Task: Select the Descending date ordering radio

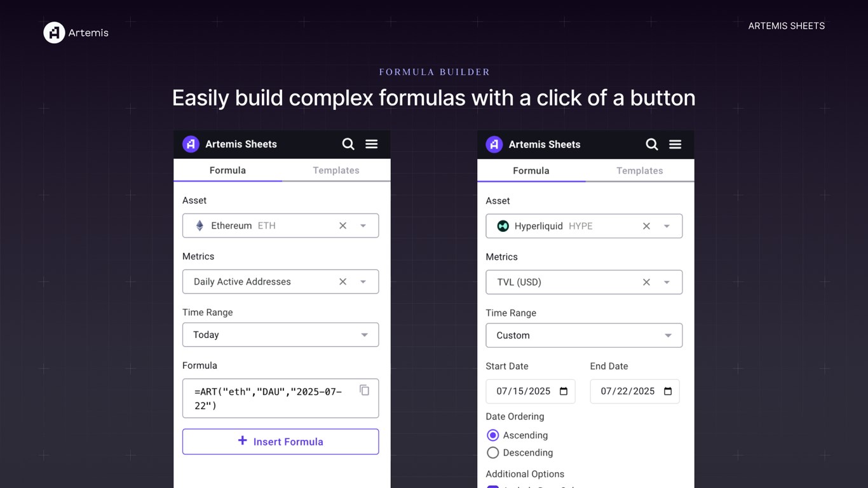Action: coord(492,452)
